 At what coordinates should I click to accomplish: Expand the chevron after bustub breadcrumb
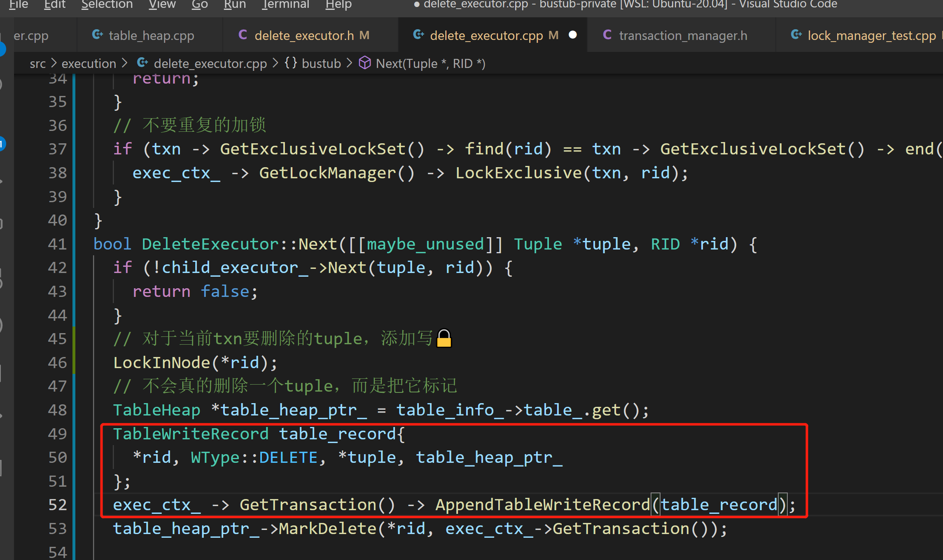click(x=350, y=63)
